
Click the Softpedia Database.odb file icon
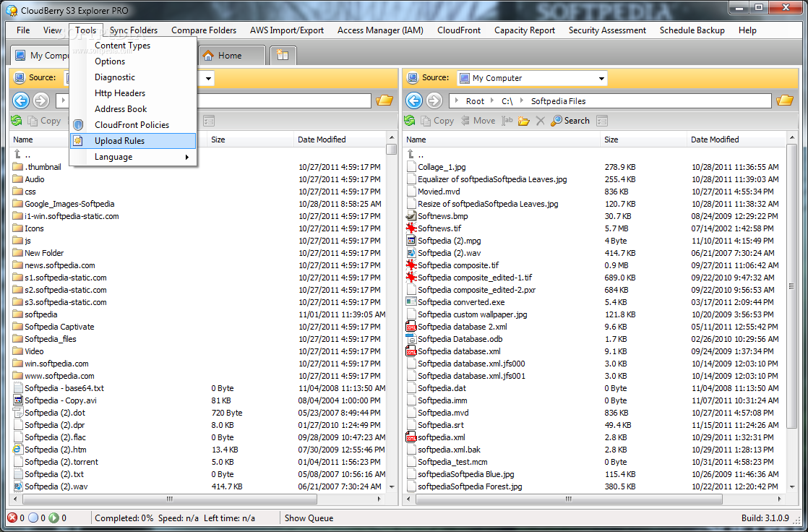coord(411,339)
